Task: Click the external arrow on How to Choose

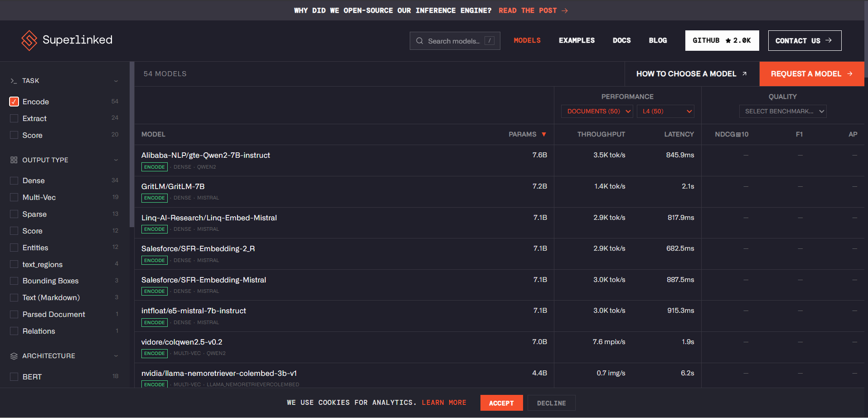Action: click(744, 73)
